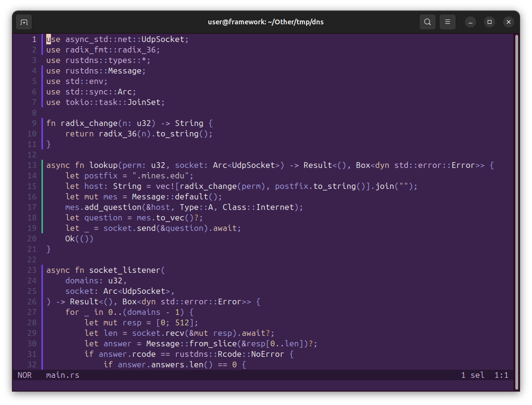Image resolution: width=532 pixels, height=405 pixels.
Task: Click 'join' call on line 15
Action: point(385,187)
